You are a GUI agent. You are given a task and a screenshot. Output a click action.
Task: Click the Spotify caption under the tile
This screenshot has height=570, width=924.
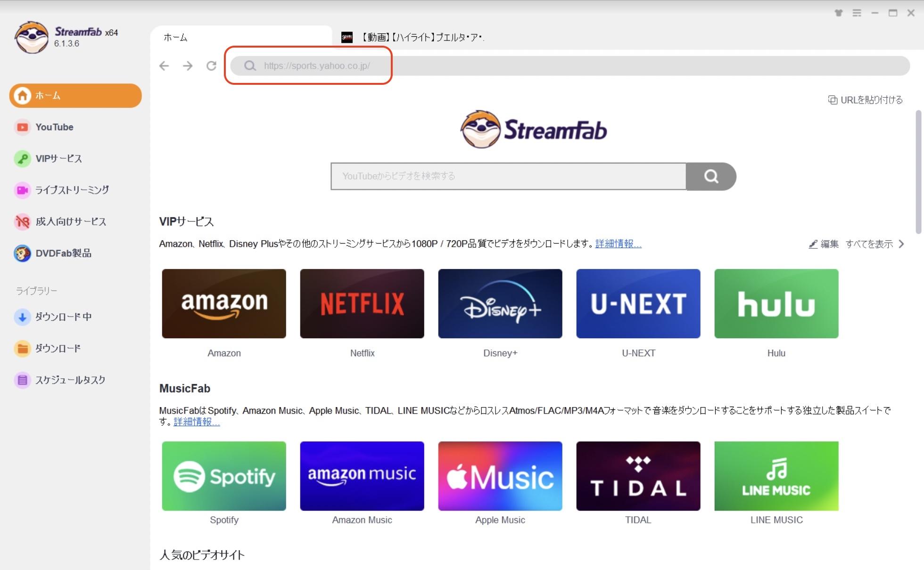pos(224,520)
